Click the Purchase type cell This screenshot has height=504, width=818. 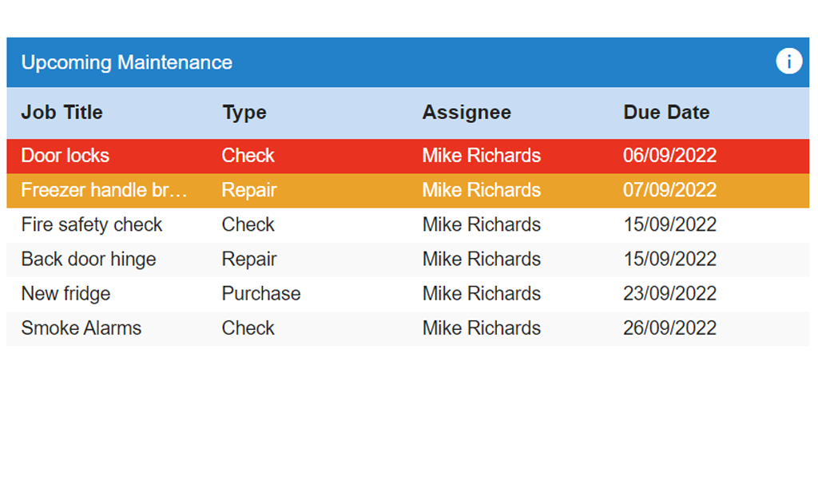(261, 294)
